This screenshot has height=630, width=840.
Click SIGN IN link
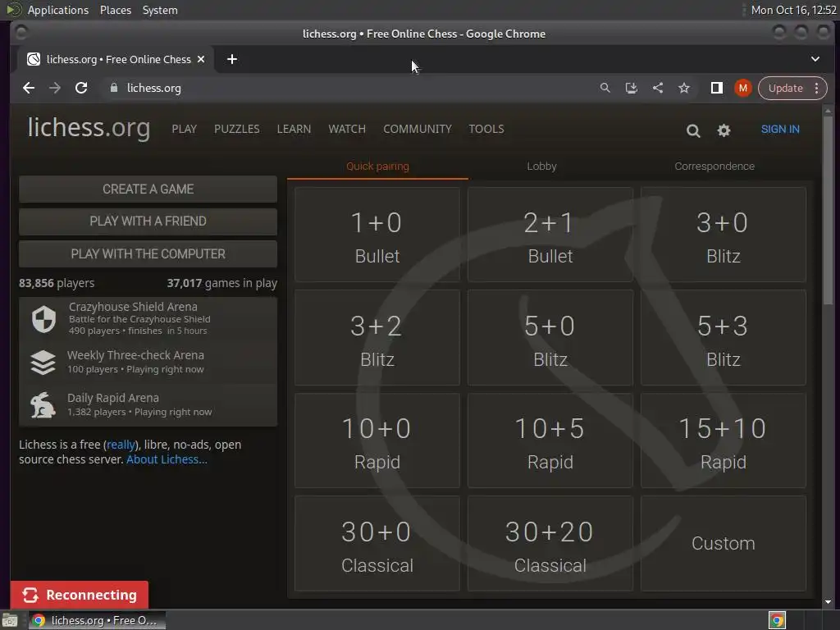780,129
